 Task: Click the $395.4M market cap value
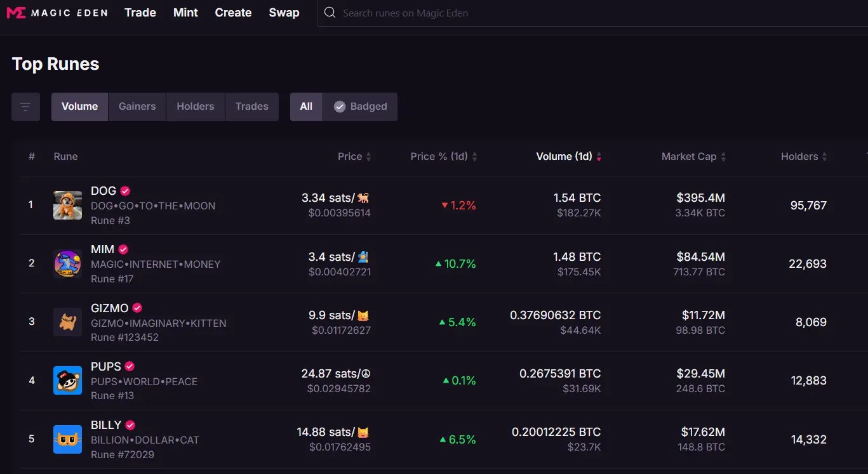(x=701, y=198)
